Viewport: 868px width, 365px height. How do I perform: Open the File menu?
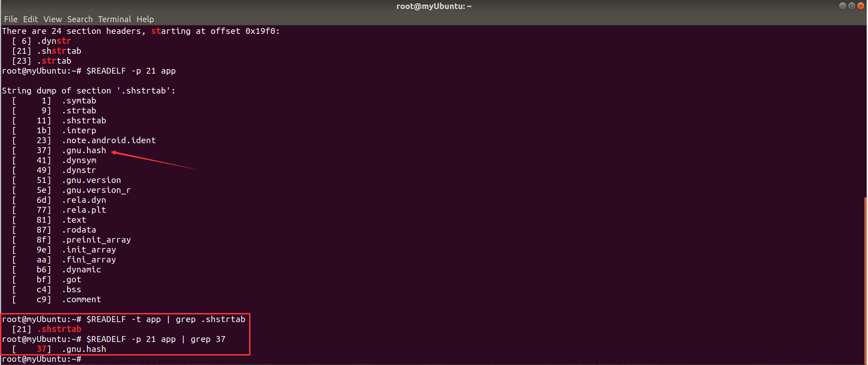(x=11, y=19)
